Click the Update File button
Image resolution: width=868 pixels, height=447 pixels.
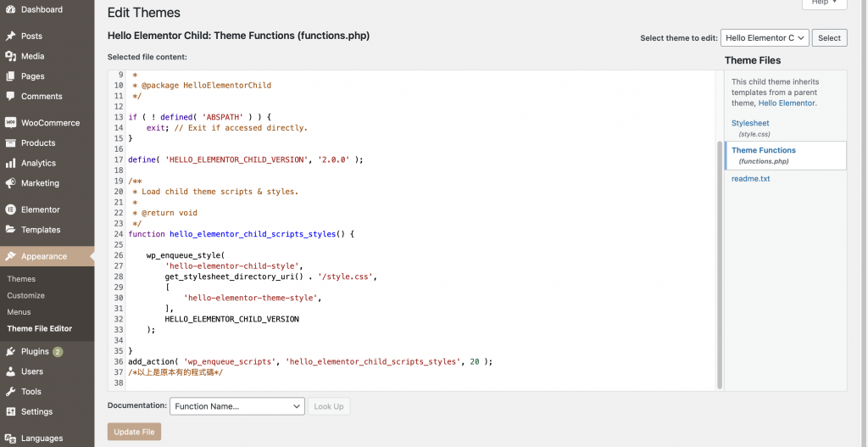(x=134, y=432)
